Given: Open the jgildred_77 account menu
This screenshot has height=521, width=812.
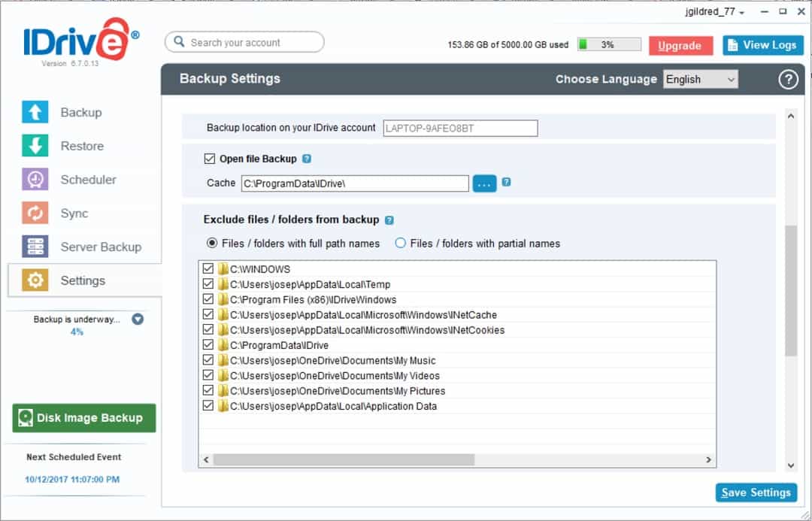Looking at the screenshot, I should coord(710,13).
